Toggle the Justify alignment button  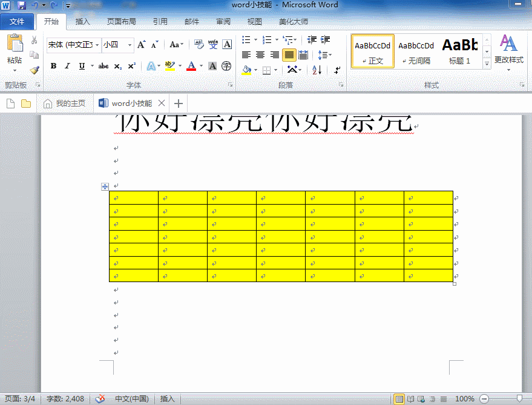(x=289, y=54)
